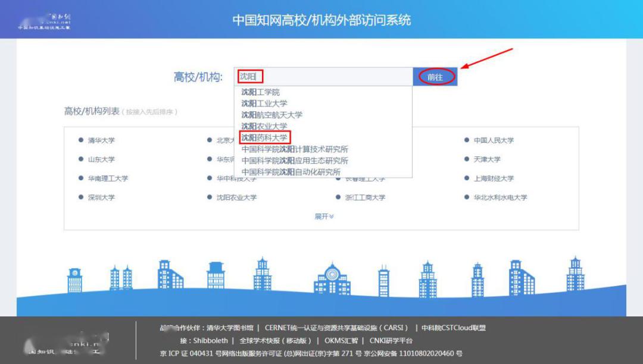Go to OKMS汇智 footer link
643x364 pixels.
click(x=341, y=341)
